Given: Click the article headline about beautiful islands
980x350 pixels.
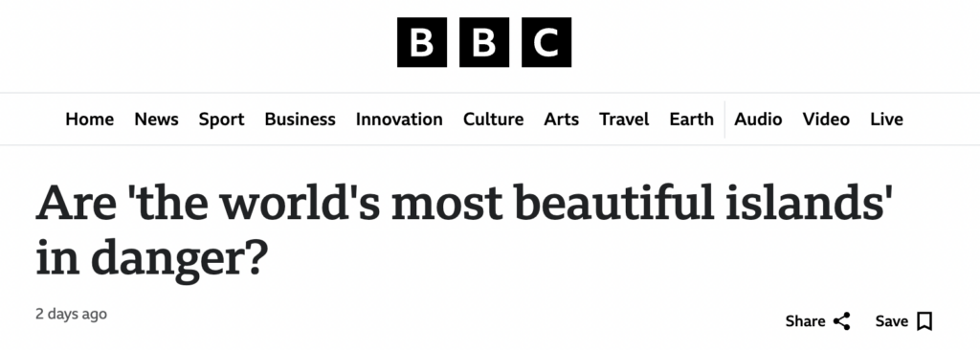Looking at the screenshot, I should (x=463, y=230).
